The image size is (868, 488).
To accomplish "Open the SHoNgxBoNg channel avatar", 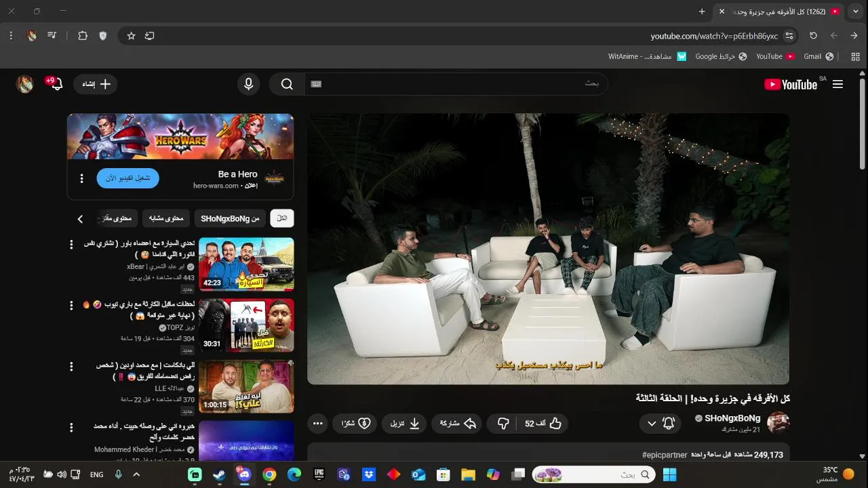I will 778,424.
